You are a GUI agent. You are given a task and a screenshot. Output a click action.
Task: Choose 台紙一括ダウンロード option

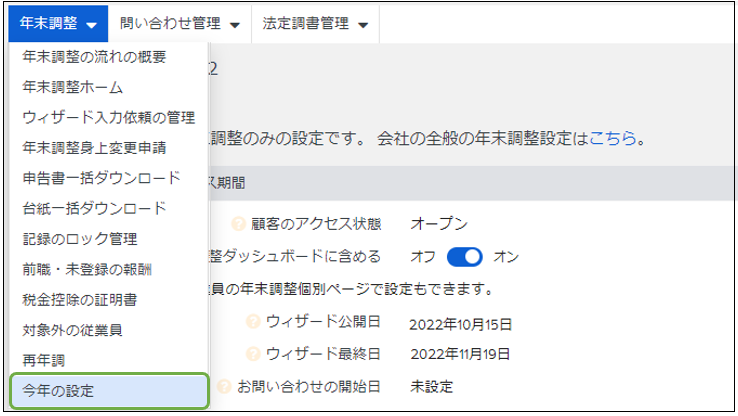tap(94, 208)
